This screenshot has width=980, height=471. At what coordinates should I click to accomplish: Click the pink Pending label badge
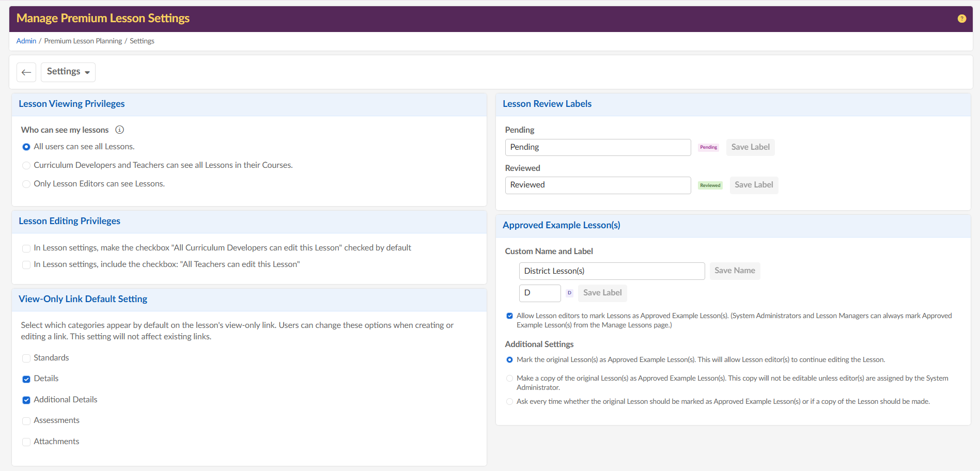[708, 147]
